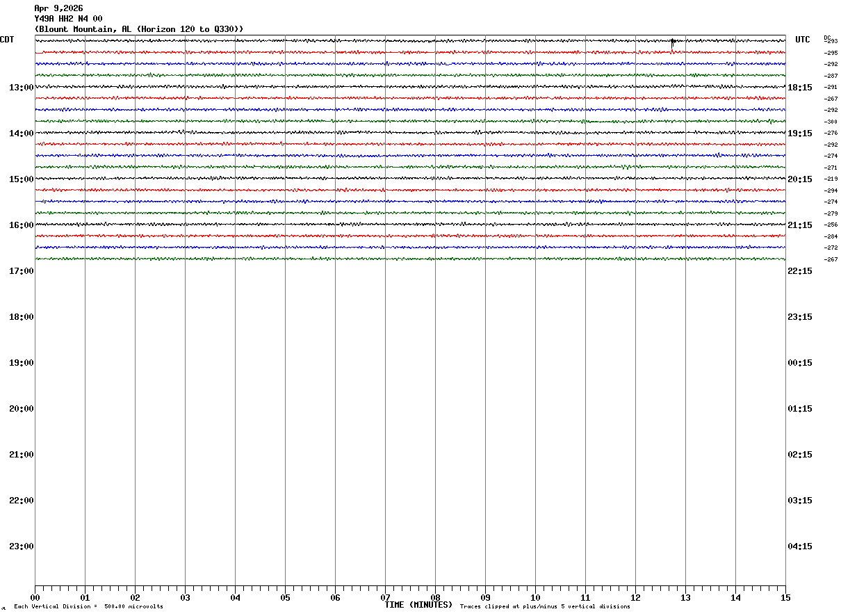
Task: Click station code 'Y49A HH2 N4 00'
Action: (x=68, y=19)
